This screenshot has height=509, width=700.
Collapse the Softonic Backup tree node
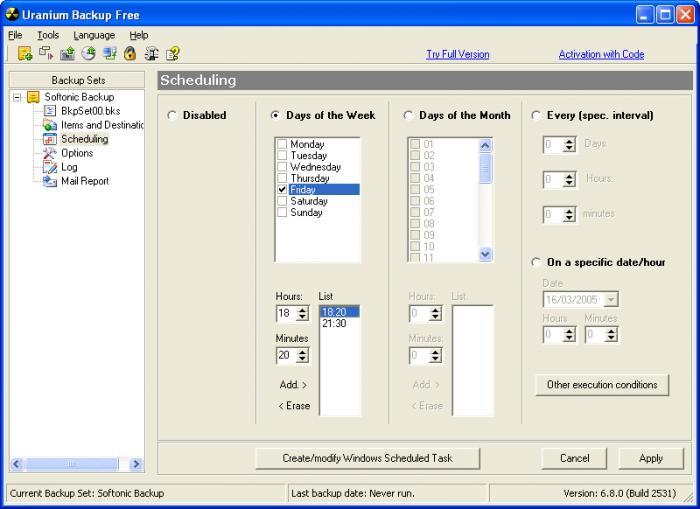[17, 97]
